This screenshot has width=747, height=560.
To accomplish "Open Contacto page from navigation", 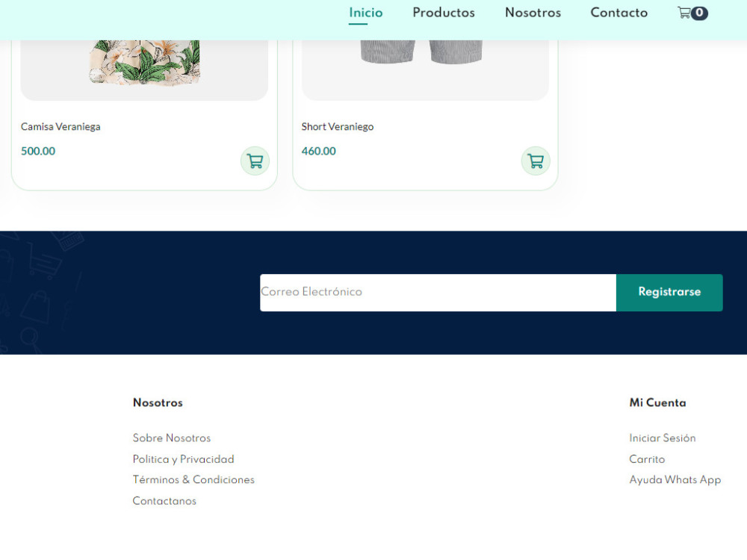I will (x=619, y=13).
